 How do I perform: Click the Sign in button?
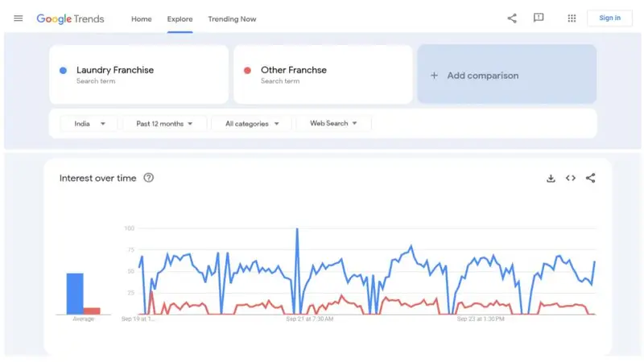point(609,19)
